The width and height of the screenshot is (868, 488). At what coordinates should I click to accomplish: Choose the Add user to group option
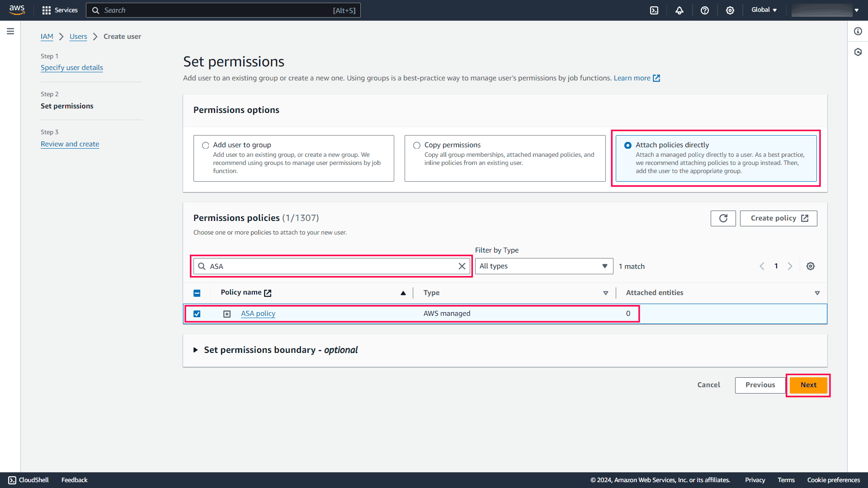[x=206, y=145]
